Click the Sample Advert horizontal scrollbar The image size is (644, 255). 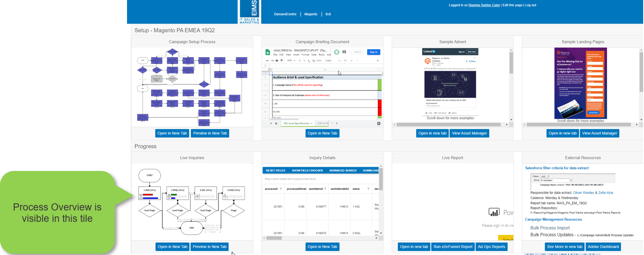pos(451,124)
